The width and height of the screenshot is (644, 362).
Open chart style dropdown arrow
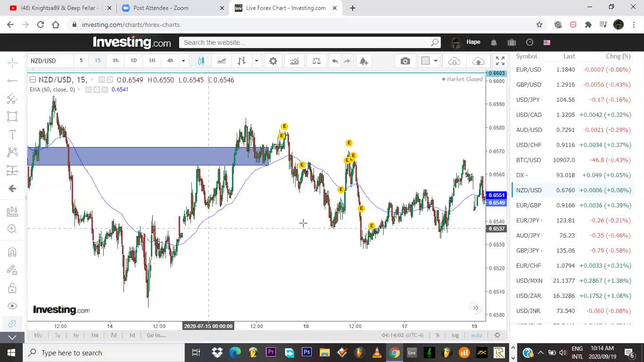[256, 61]
